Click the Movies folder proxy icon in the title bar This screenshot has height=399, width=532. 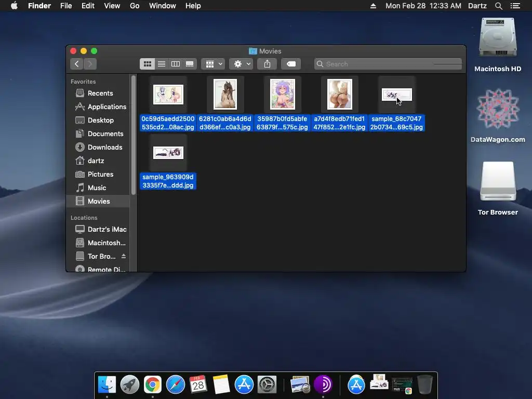pos(253,51)
